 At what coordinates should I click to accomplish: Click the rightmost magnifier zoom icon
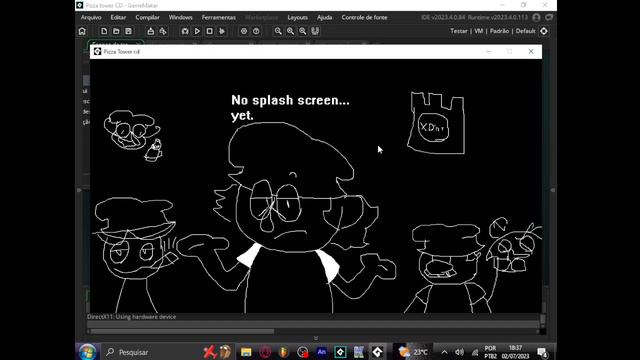[x=302, y=31]
